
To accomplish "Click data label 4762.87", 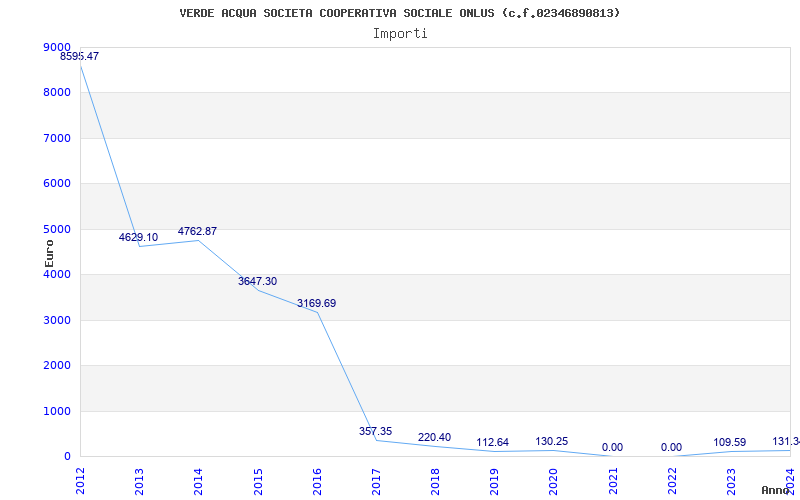I will tap(197, 231).
